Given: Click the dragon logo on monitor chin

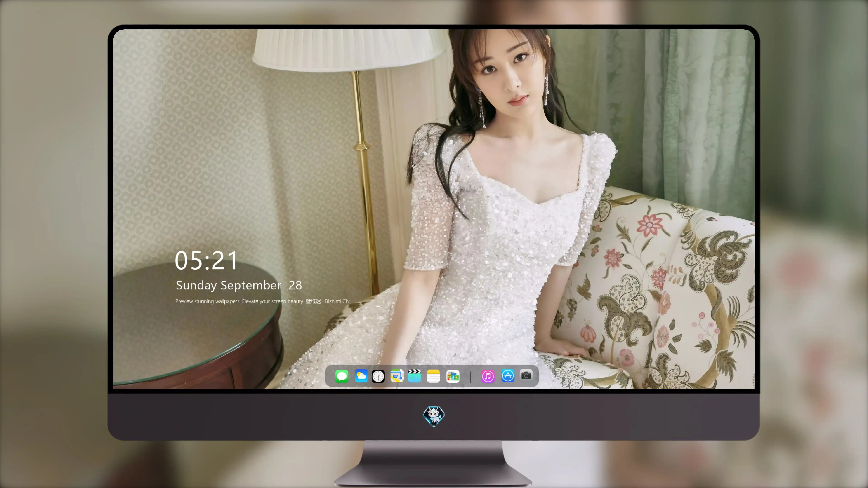Looking at the screenshot, I should [434, 416].
